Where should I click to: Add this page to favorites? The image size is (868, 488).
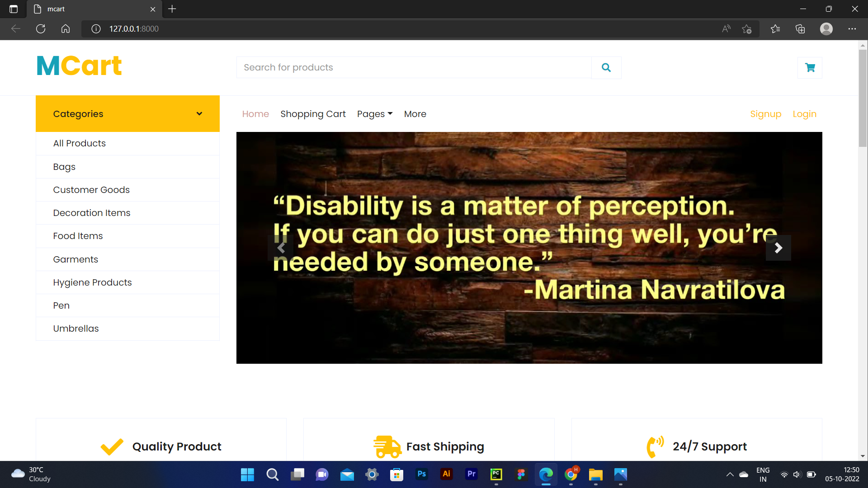(746, 29)
